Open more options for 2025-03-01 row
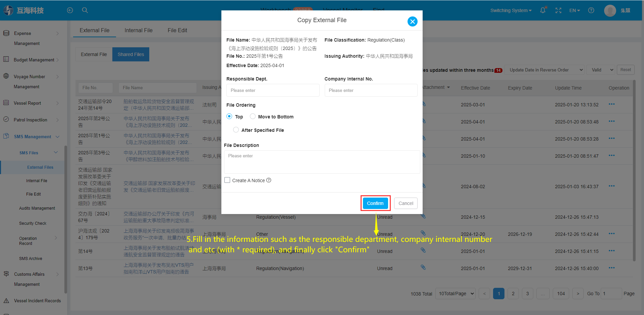Screen dimensions: 644x315 coord(612,104)
